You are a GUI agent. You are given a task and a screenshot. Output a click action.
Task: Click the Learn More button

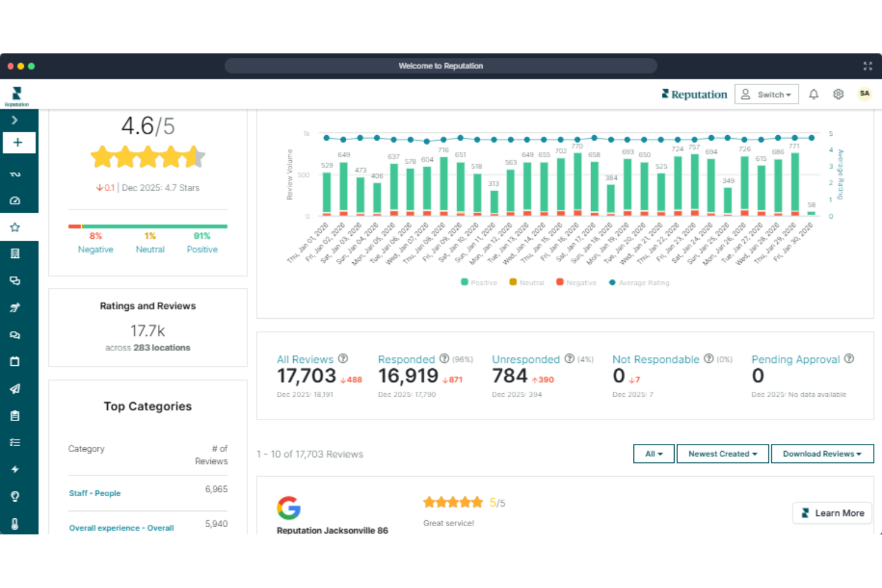click(x=832, y=513)
